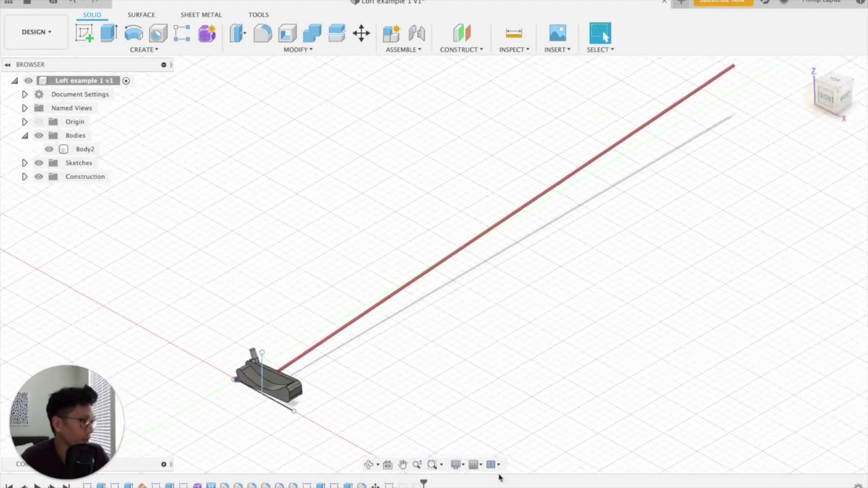868x488 pixels.
Task: Switch to the Surface tab
Action: (x=141, y=15)
